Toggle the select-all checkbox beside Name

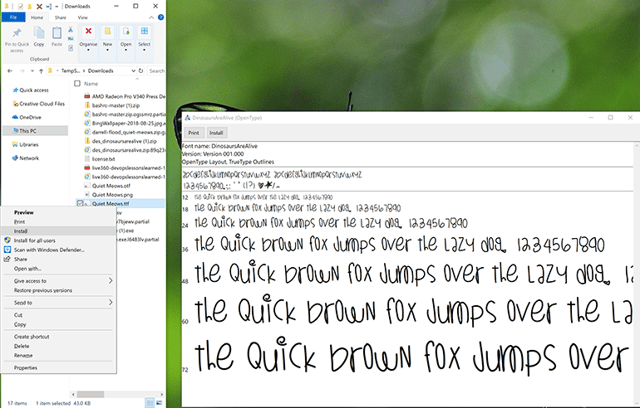[77, 84]
